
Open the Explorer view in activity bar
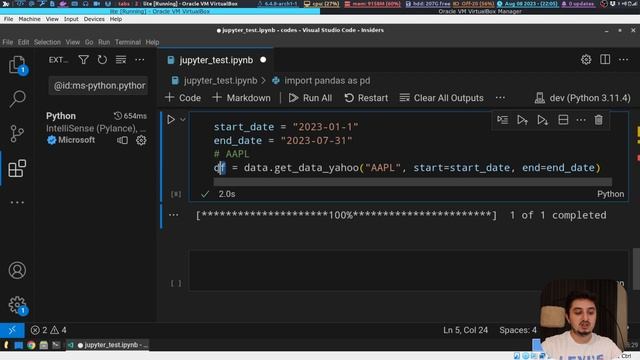click(17, 65)
